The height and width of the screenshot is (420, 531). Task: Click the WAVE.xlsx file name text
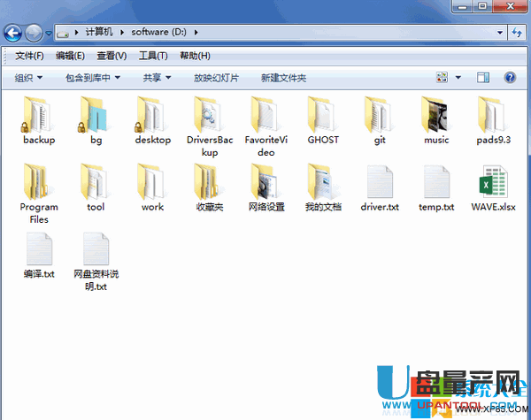493,207
